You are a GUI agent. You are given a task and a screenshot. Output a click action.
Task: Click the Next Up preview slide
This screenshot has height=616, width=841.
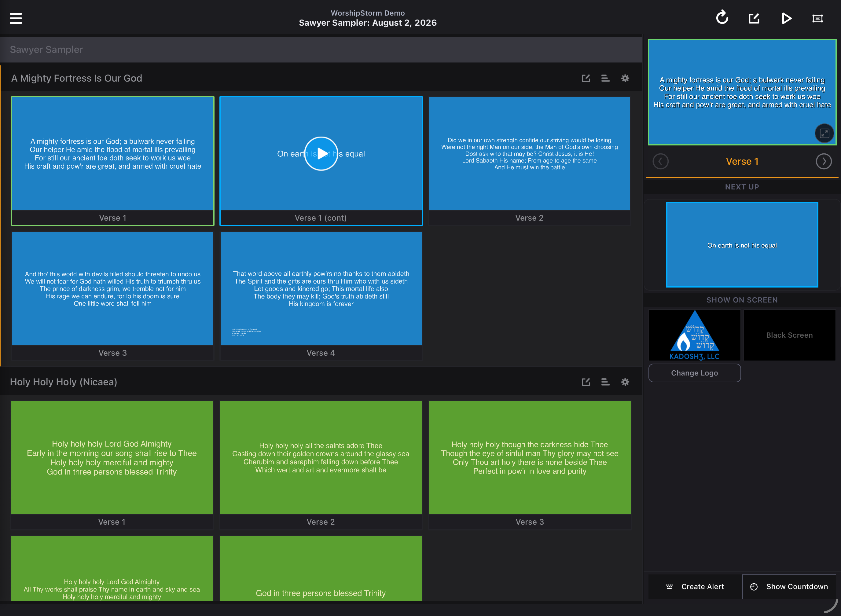pos(742,245)
